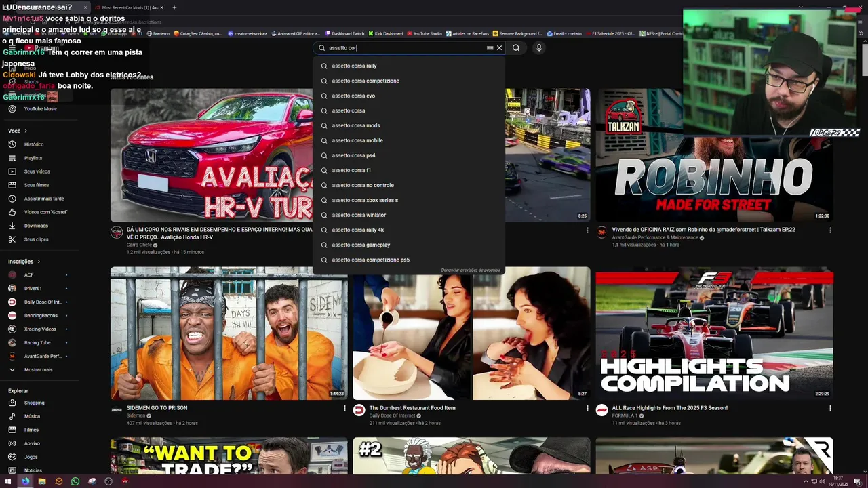Viewport: 868px width, 488px height.
Task: Expand the Você section chevron
Action: (26, 131)
